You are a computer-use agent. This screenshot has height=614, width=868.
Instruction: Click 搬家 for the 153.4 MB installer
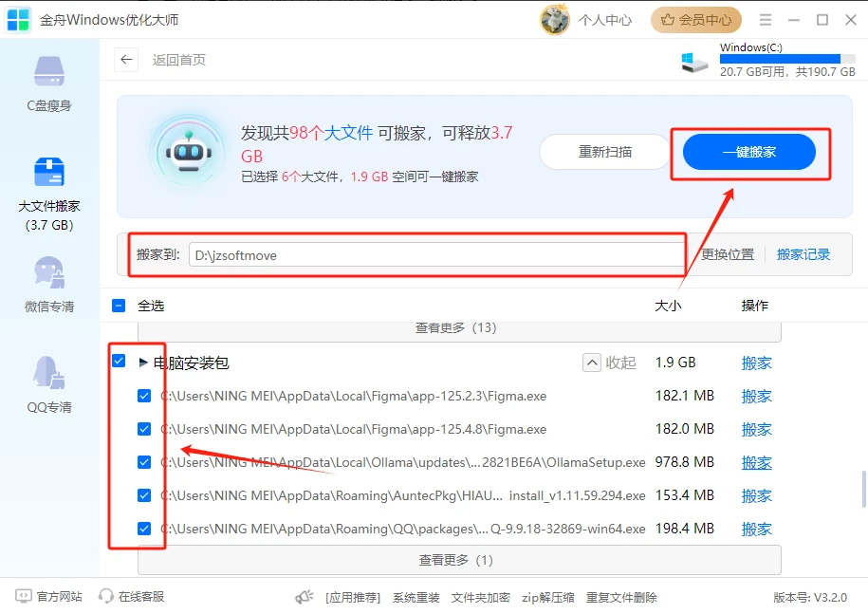pyautogui.click(x=757, y=496)
